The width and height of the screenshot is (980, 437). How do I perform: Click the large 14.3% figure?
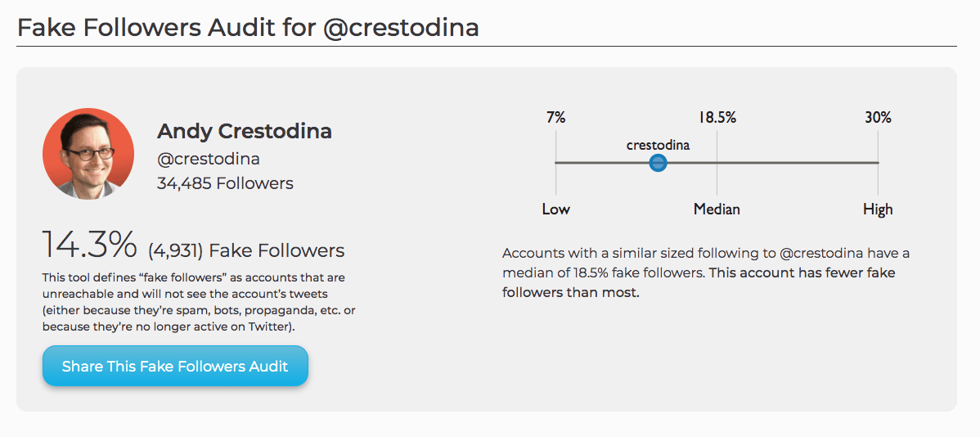(x=89, y=246)
